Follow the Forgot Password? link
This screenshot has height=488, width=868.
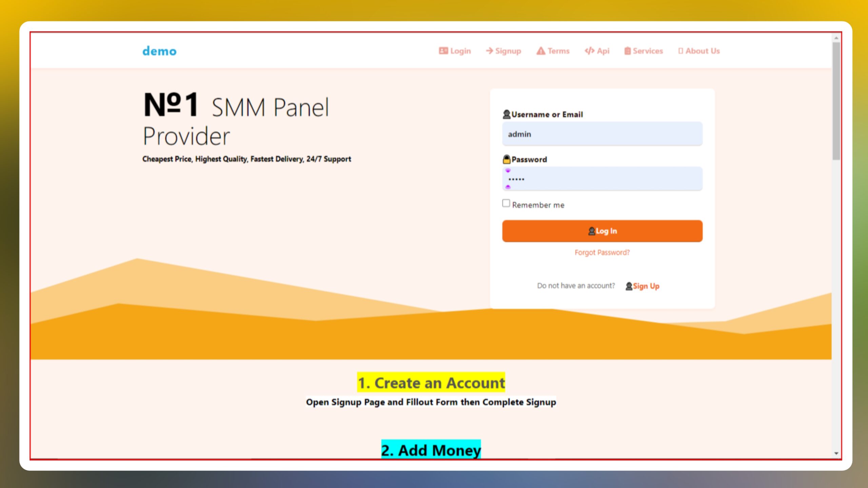[602, 252]
